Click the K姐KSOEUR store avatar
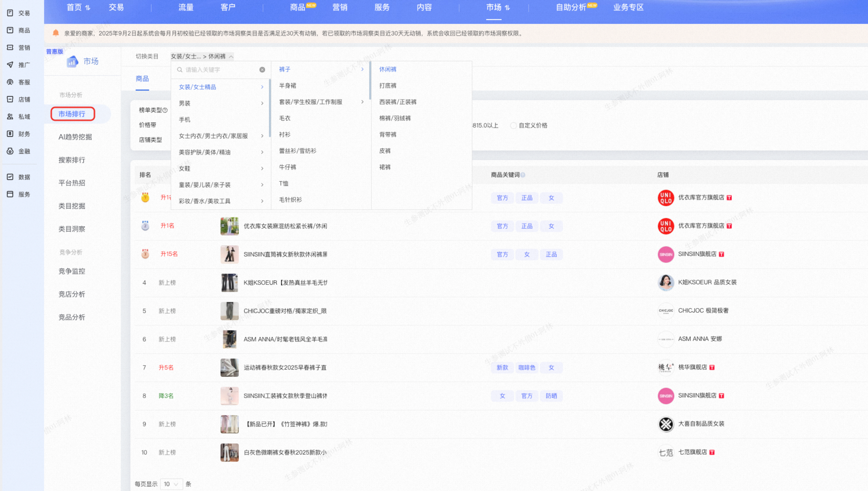 coord(666,282)
